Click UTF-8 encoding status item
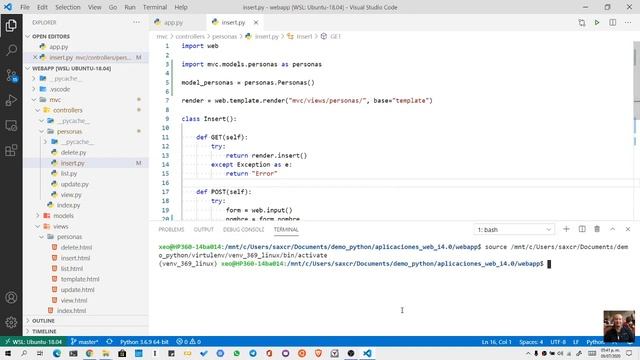 point(558,342)
